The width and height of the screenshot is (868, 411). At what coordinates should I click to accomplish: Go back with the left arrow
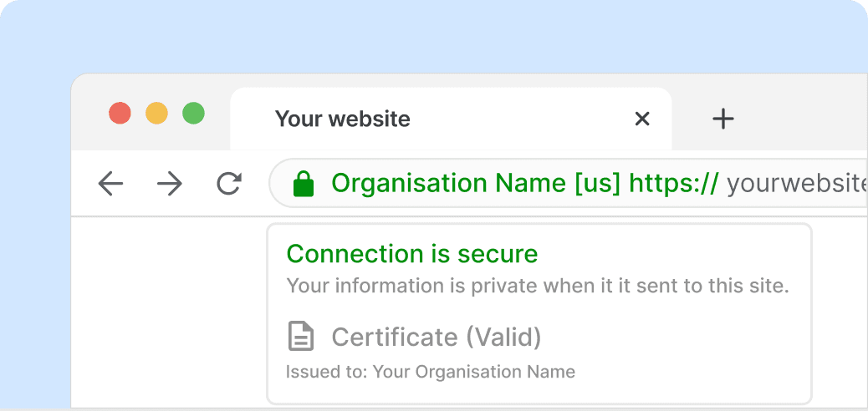(110, 184)
